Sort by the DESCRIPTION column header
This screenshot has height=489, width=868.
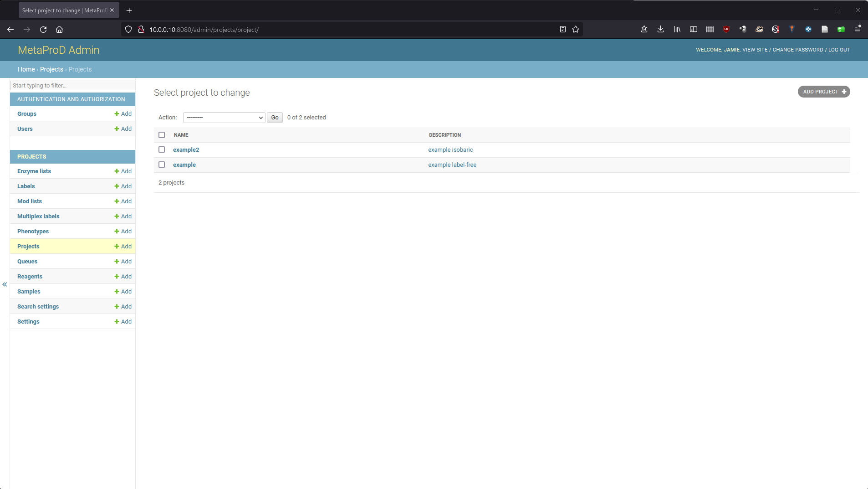coord(445,135)
